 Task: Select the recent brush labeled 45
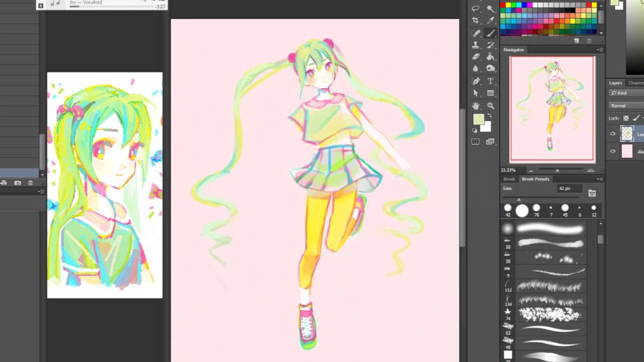[565, 210]
